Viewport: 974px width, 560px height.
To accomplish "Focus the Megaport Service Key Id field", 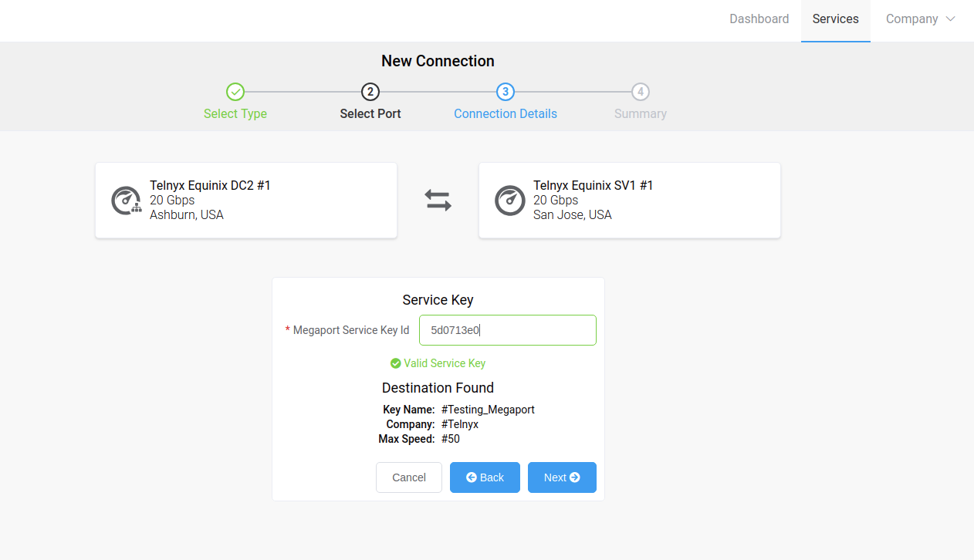I will 508,330.
